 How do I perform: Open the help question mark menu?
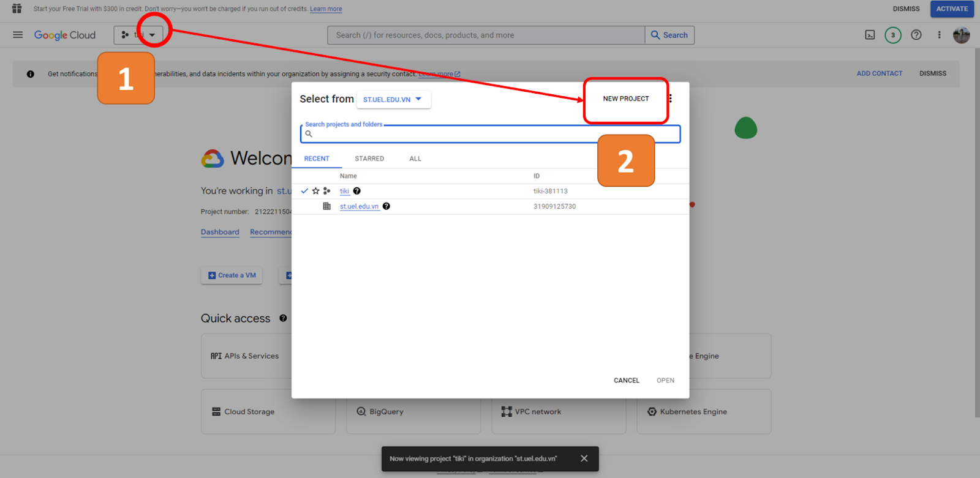916,35
